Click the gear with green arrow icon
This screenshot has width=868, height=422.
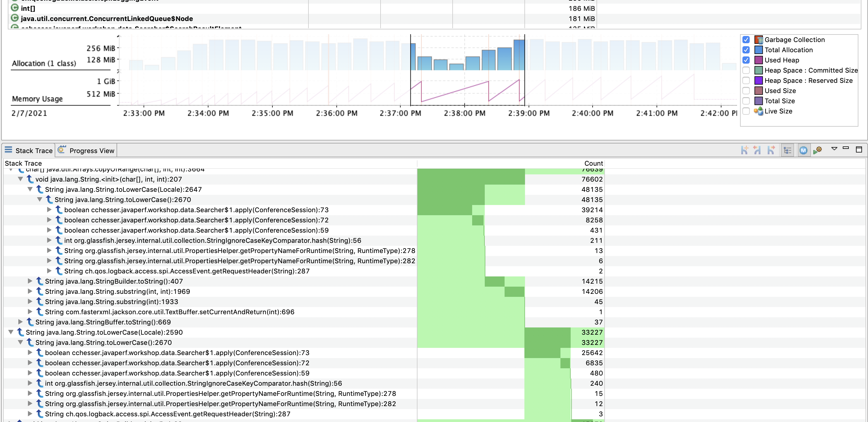coord(818,150)
